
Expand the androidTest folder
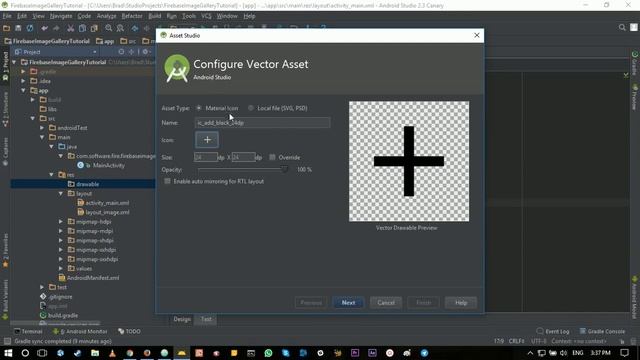point(42,128)
